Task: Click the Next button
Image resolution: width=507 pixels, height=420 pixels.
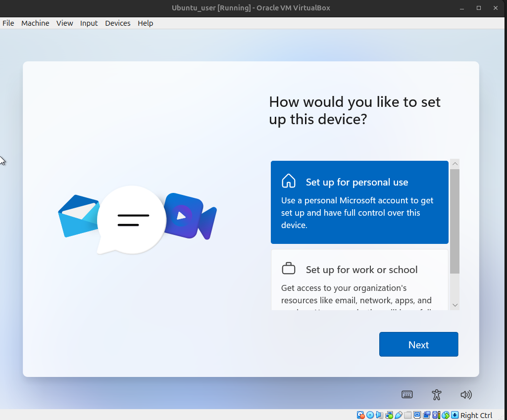Action: pos(419,344)
